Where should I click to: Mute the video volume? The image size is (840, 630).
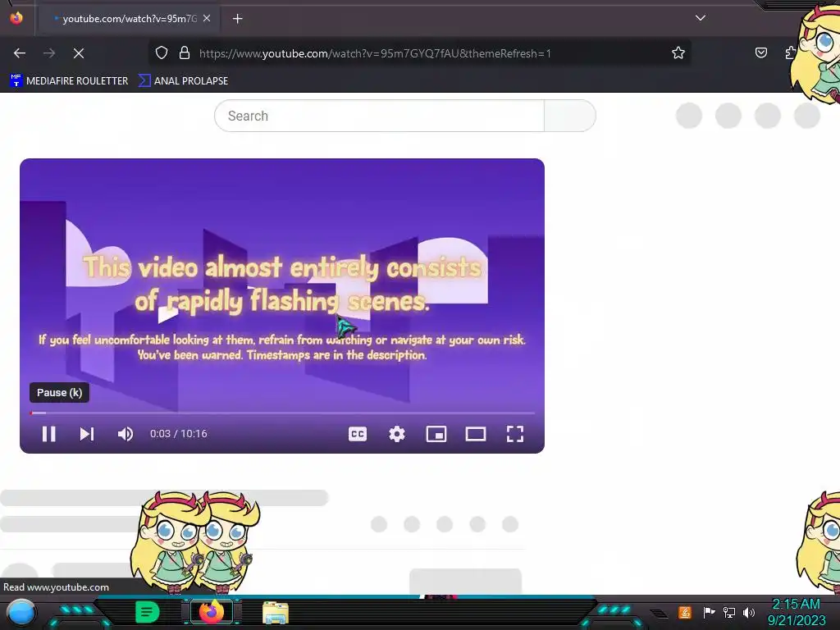126,434
